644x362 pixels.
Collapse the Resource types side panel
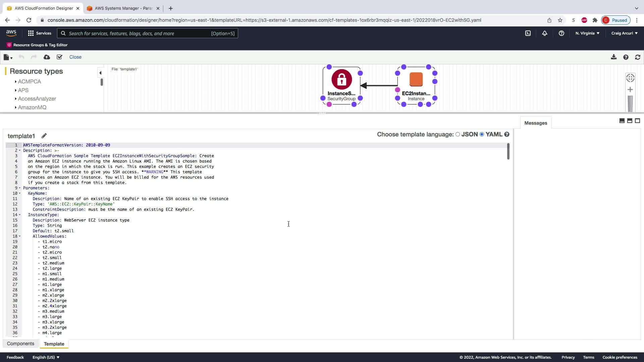[x=100, y=73]
